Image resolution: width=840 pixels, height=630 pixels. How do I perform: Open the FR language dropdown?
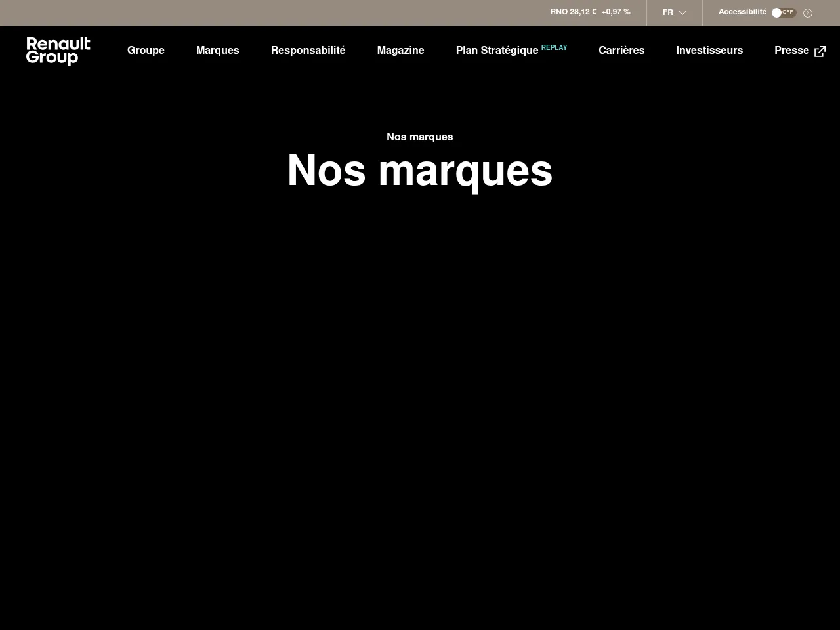tap(674, 12)
